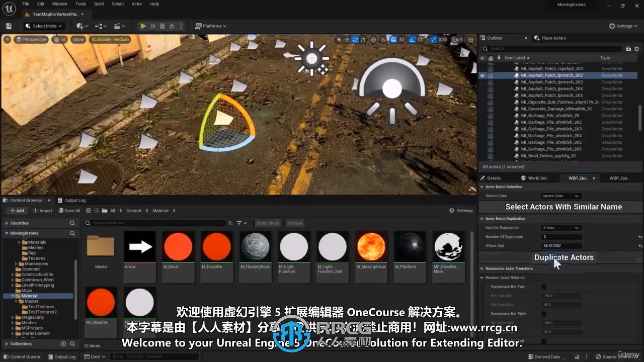Open the Build menu

click(99, 4)
